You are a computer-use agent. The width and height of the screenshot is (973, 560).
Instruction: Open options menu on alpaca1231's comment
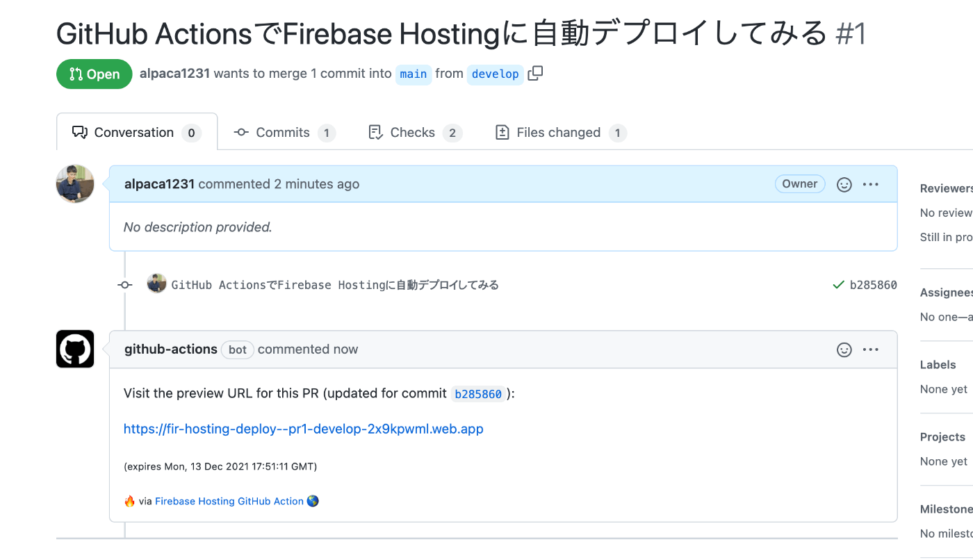871,184
